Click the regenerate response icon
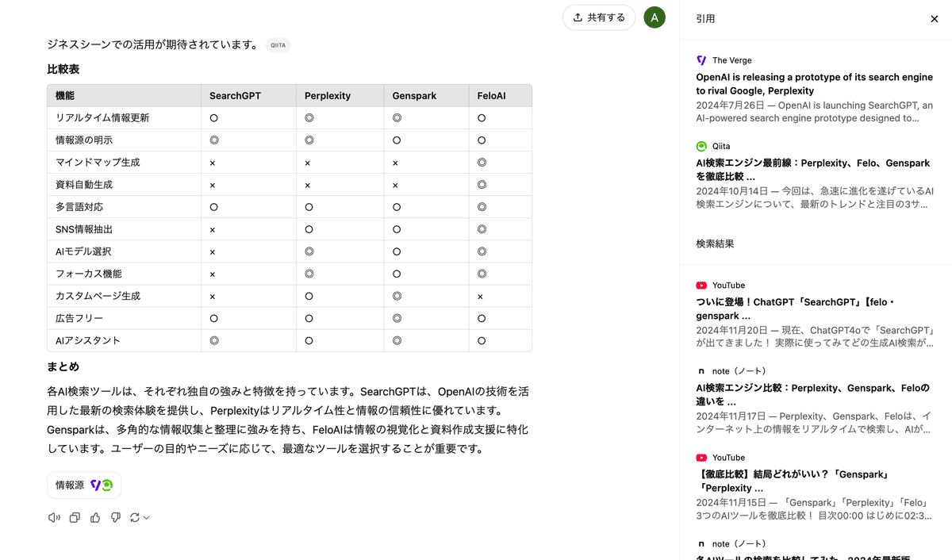Image resolution: width=952 pixels, height=560 pixels. [135, 518]
